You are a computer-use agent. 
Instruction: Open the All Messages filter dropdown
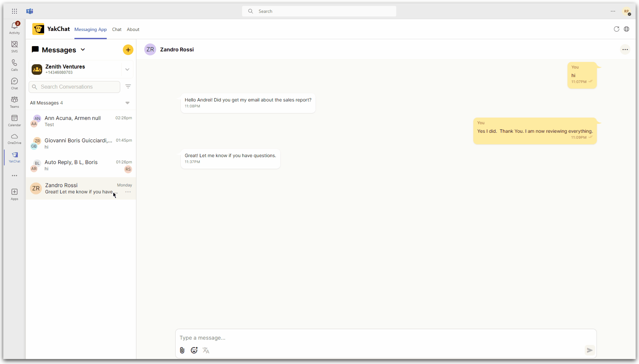click(127, 103)
